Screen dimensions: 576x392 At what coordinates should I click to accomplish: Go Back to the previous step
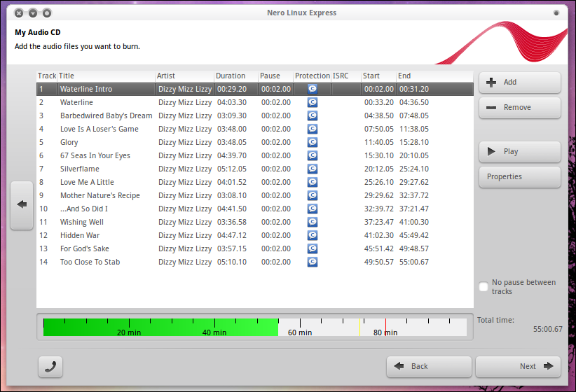pos(429,366)
